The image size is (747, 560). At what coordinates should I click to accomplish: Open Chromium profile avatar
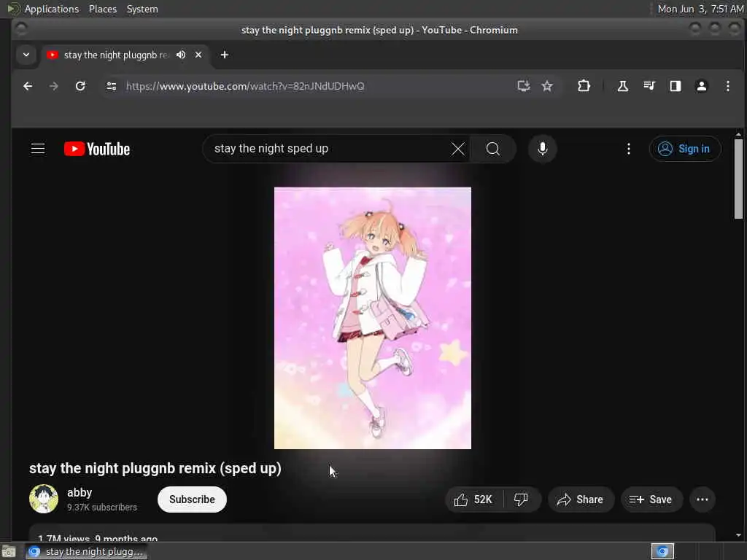point(701,86)
